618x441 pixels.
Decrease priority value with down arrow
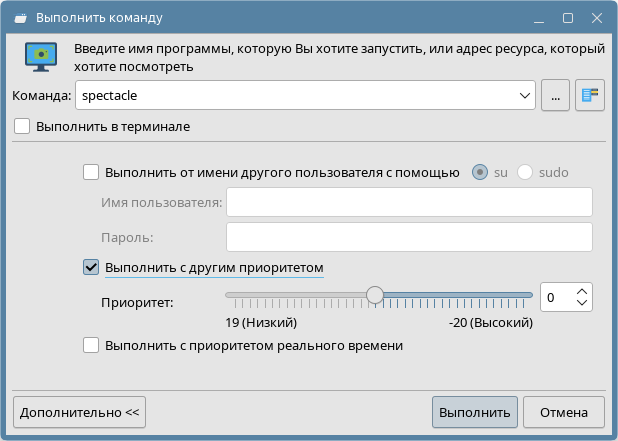583,303
